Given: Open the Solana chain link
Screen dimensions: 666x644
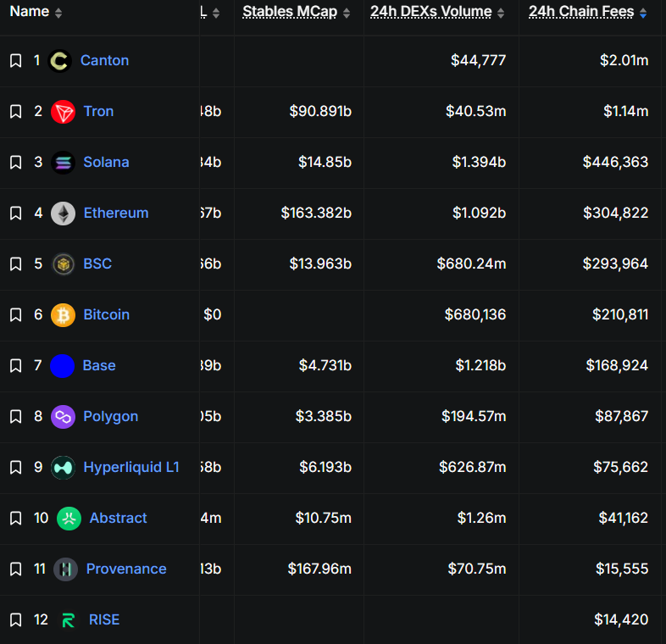Looking at the screenshot, I should pos(106,163).
